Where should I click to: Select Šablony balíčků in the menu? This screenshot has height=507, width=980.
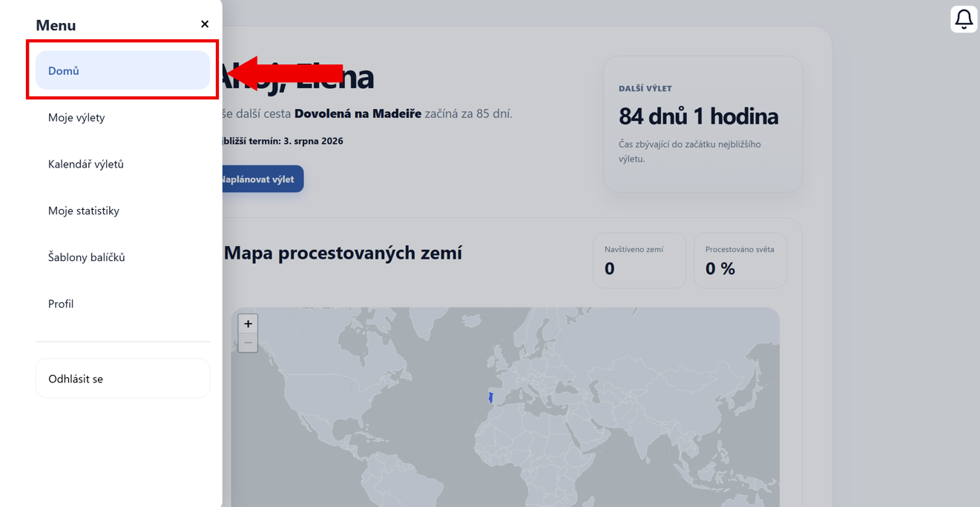[122, 257]
